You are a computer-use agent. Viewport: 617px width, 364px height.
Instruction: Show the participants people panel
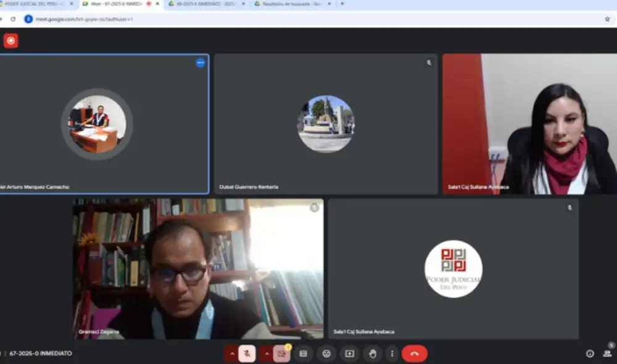(x=607, y=354)
